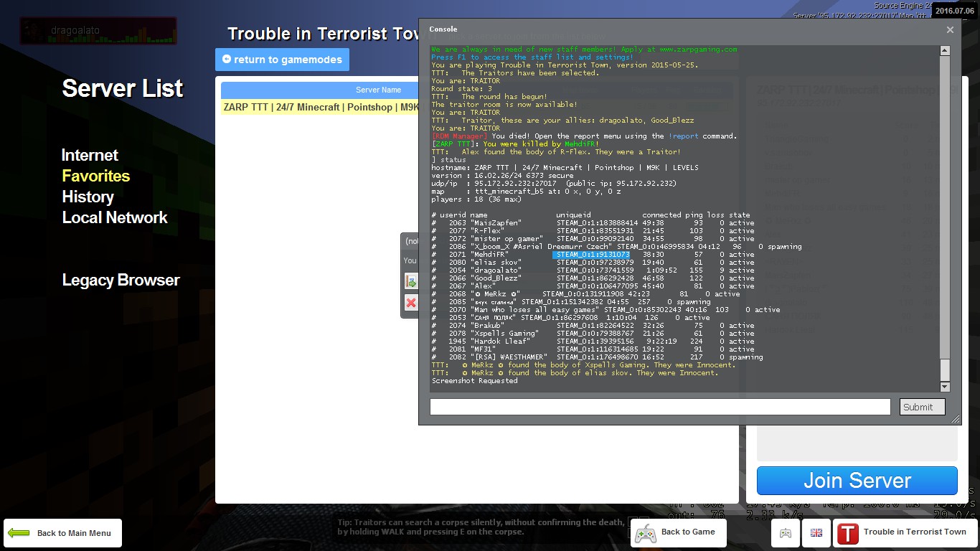Viewport: 980px width, 551px height.
Task: Click the red T gamemode icon
Action: tap(848, 534)
